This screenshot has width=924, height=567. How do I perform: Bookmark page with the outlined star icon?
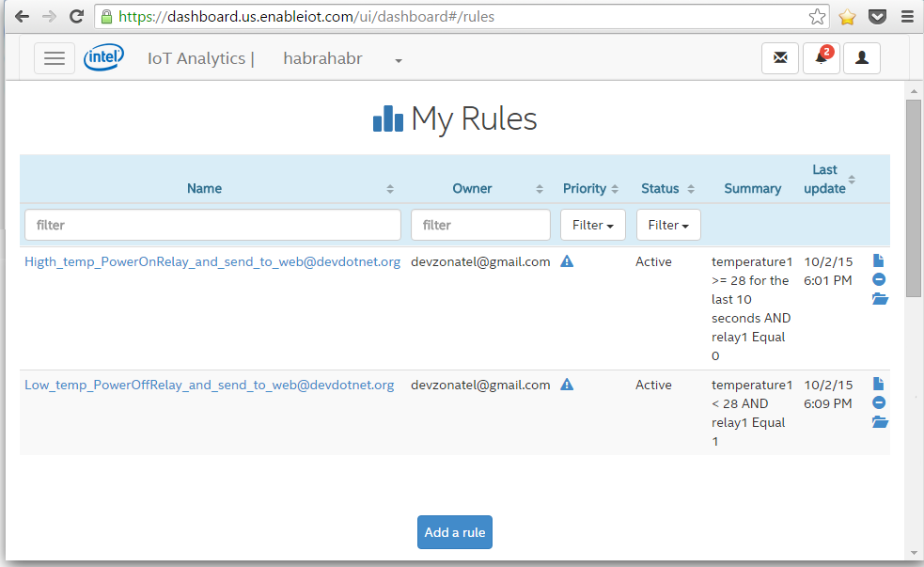[x=817, y=17]
